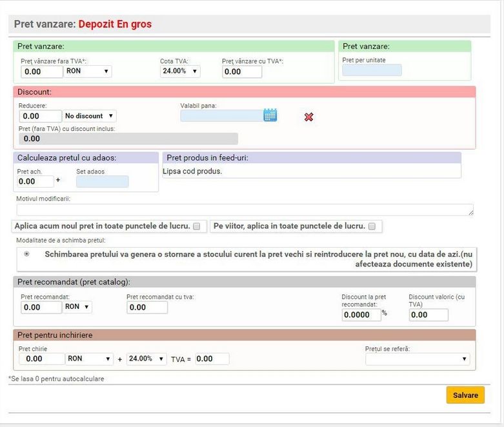504x427 pixels.
Task: Focus the 'Preț vânzare cu TVA' field
Action: click(242, 72)
